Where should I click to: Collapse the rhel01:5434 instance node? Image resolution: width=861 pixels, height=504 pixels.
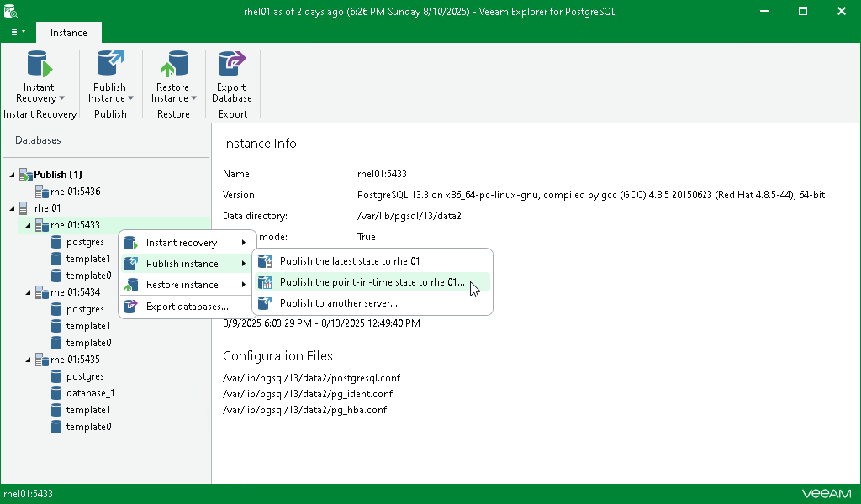click(28, 292)
